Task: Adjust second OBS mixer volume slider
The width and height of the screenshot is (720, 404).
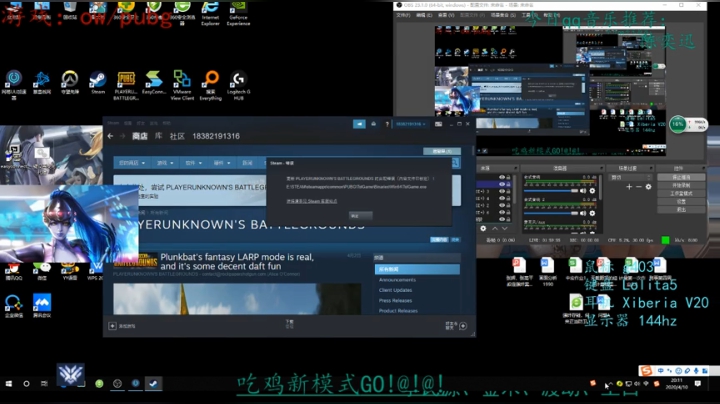Action: 551,213
